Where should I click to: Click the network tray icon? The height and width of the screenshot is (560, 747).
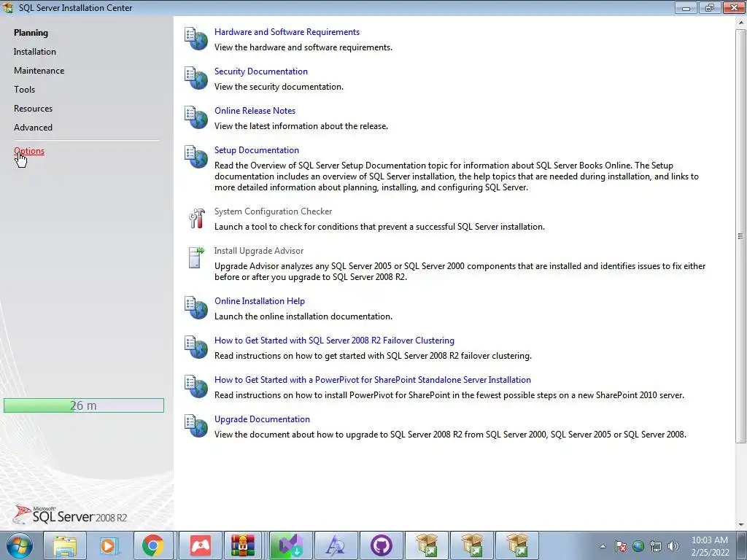click(x=656, y=546)
